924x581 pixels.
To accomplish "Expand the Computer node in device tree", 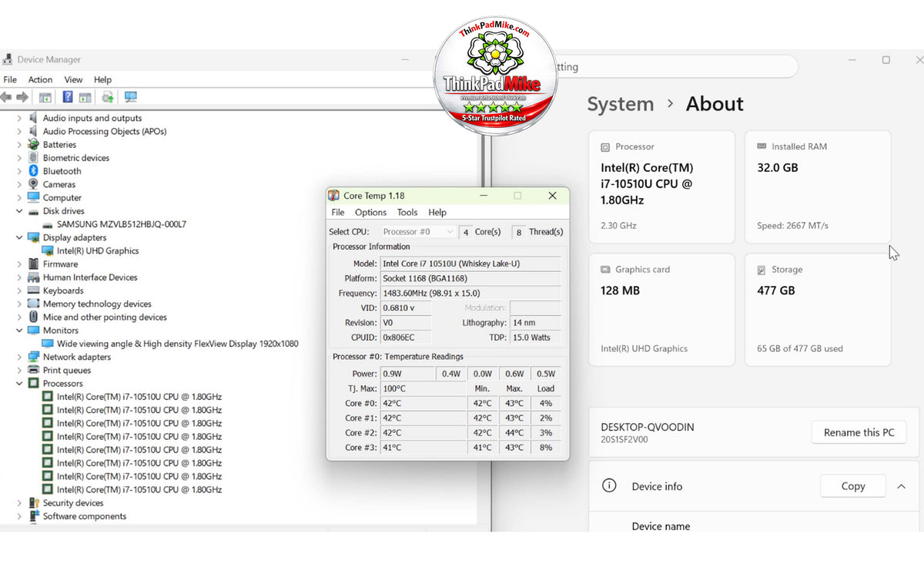I will [19, 198].
